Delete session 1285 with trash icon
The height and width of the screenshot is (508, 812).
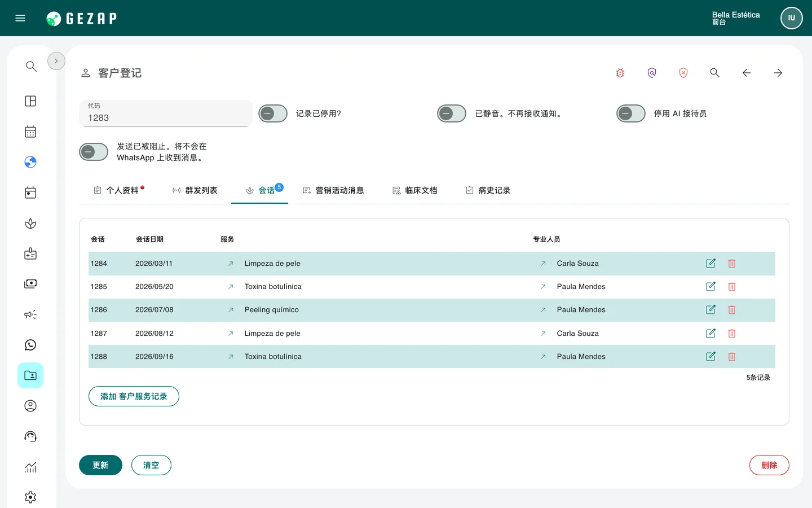click(732, 287)
